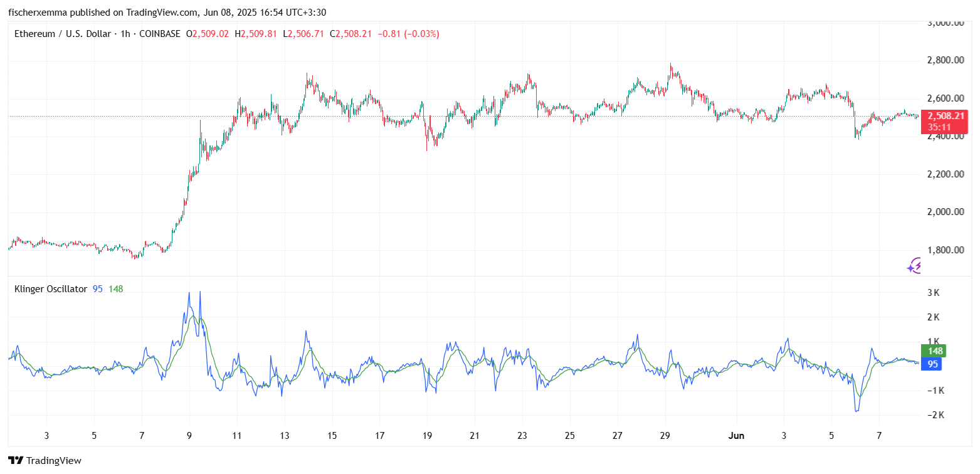Click the blue 95 value in oscillator legend
980x474 pixels.
coord(97,289)
